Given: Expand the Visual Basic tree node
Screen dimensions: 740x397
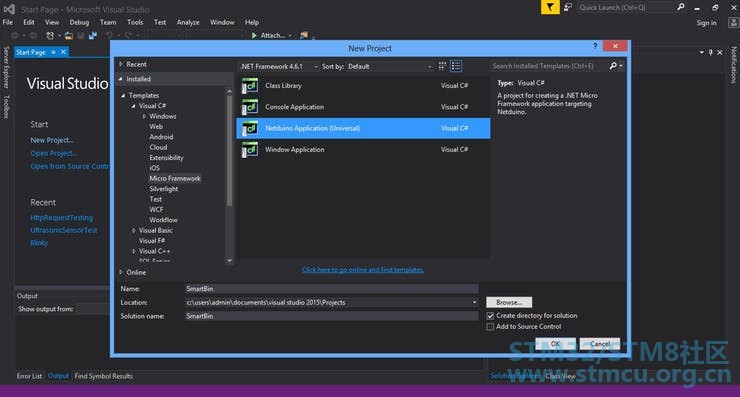Looking at the screenshot, I should 134,230.
